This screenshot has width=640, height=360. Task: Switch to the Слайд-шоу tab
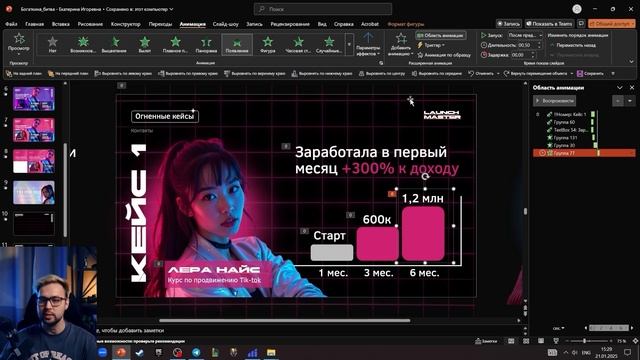[x=225, y=24]
